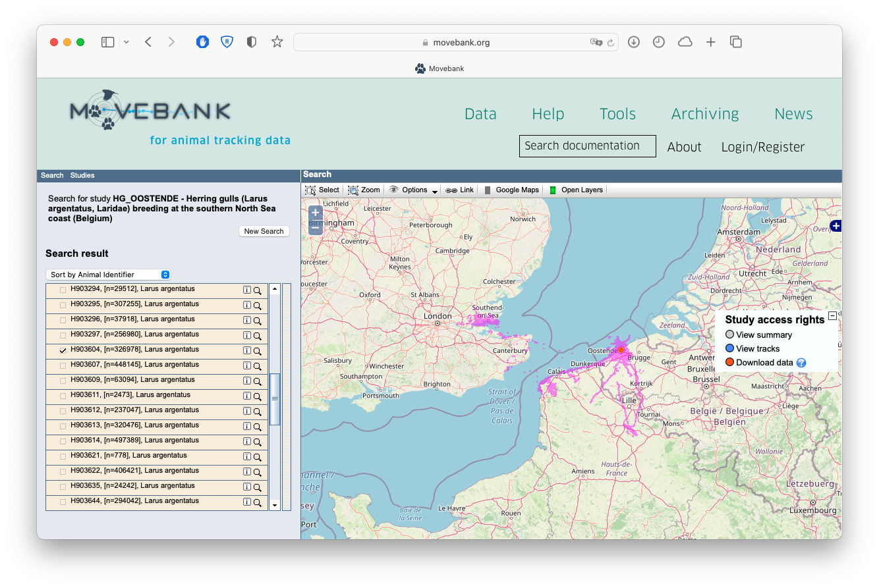
Task: Open the Help menu
Action: tap(548, 114)
